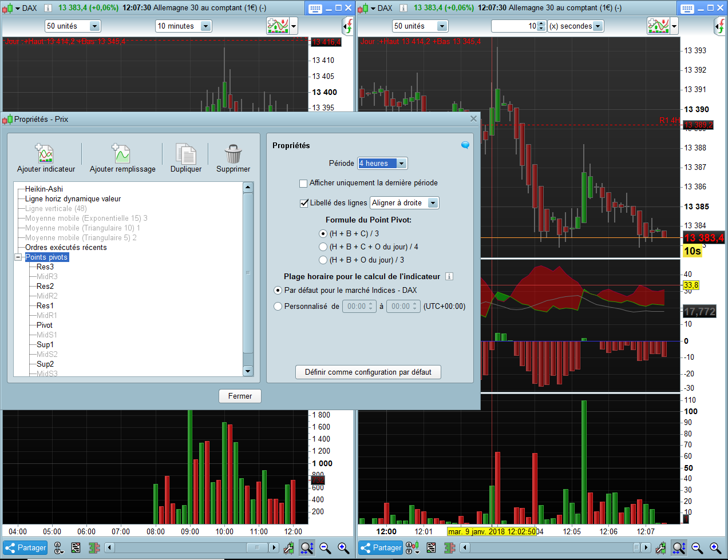
Task: Select the Sup1 pivot line
Action: (45, 344)
